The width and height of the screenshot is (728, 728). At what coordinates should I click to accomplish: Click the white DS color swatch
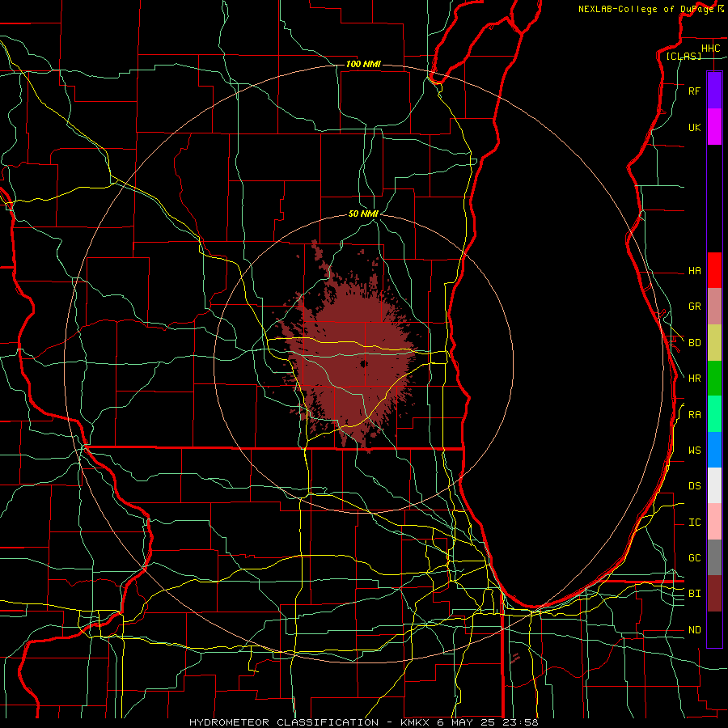tap(714, 485)
